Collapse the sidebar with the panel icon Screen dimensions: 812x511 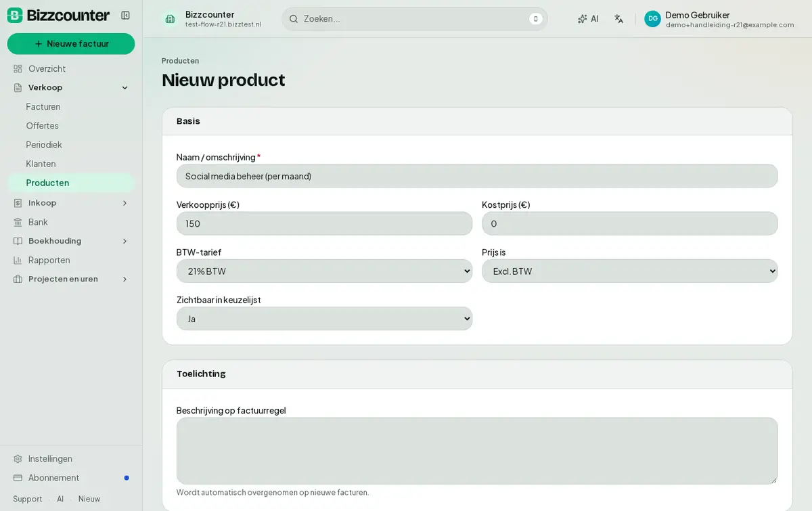point(125,15)
